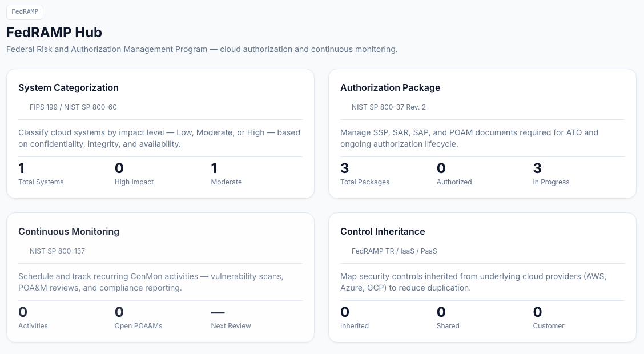Click the NIST SP 800-37 Rev. 2 reference
Image resolution: width=644 pixels, height=354 pixels.
(x=389, y=107)
